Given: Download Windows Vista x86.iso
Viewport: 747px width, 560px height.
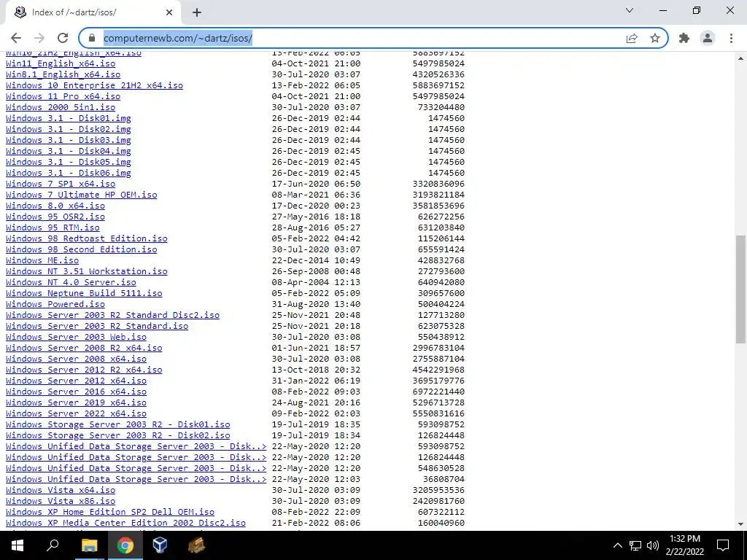Looking at the screenshot, I should (x=61, y=502).
